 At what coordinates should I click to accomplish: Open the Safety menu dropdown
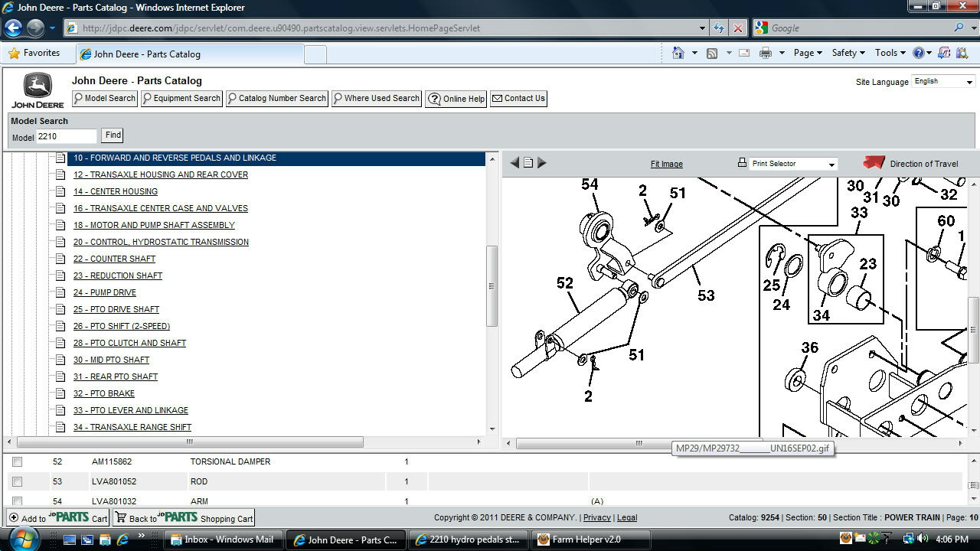point(848,53)
